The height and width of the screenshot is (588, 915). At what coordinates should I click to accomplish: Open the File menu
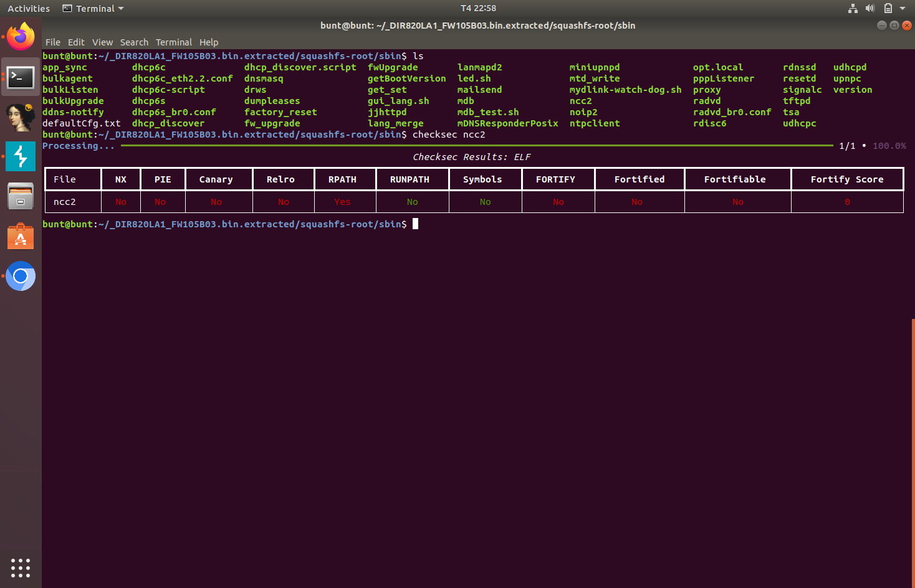coord(53,42)
